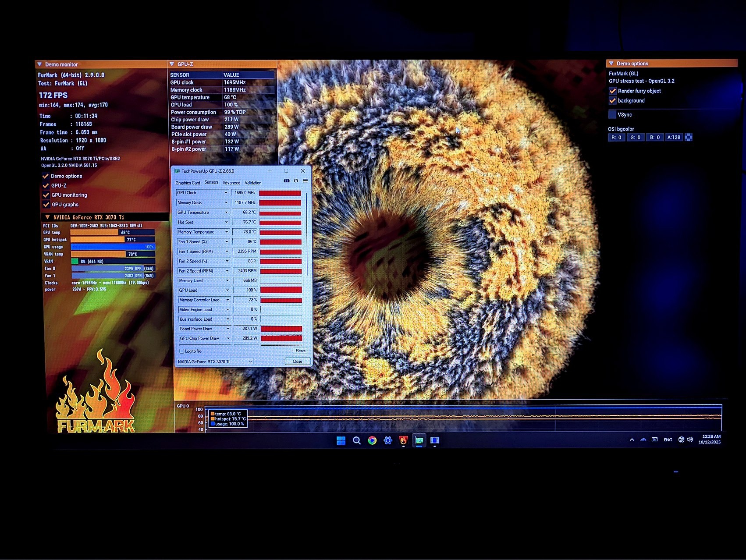Switch to the Advanced tab
Viewport: 746px width, 560px height.
[x=231, y=183]
